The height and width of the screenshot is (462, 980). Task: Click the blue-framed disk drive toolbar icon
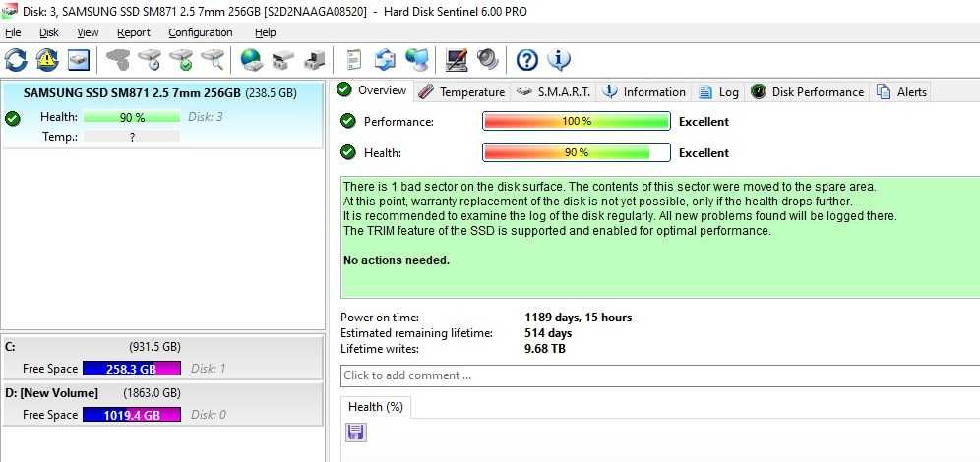click(79, 60)
